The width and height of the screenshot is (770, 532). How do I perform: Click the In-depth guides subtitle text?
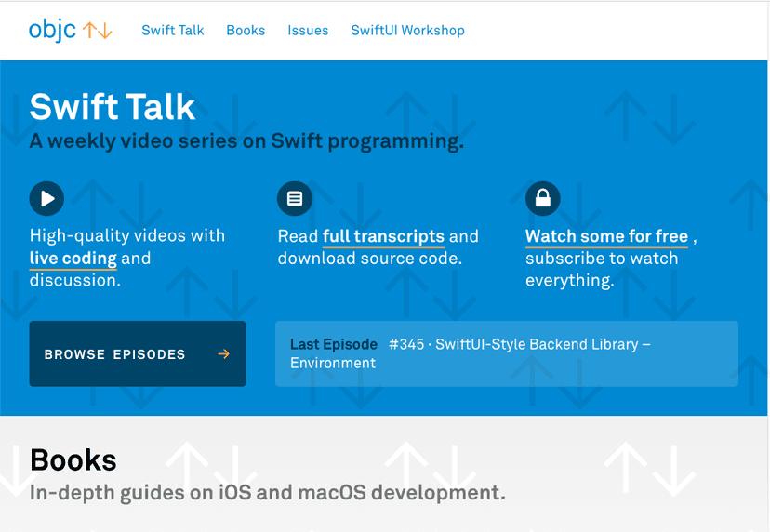click(268, 493)
